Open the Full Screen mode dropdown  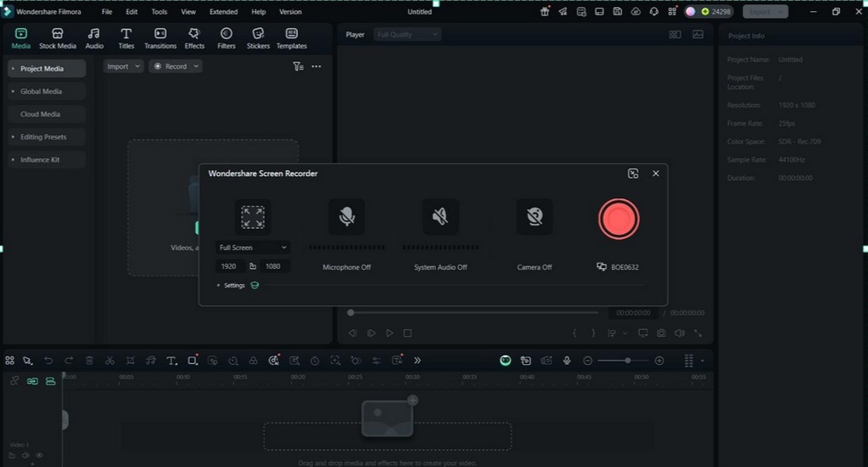point(253,248)
